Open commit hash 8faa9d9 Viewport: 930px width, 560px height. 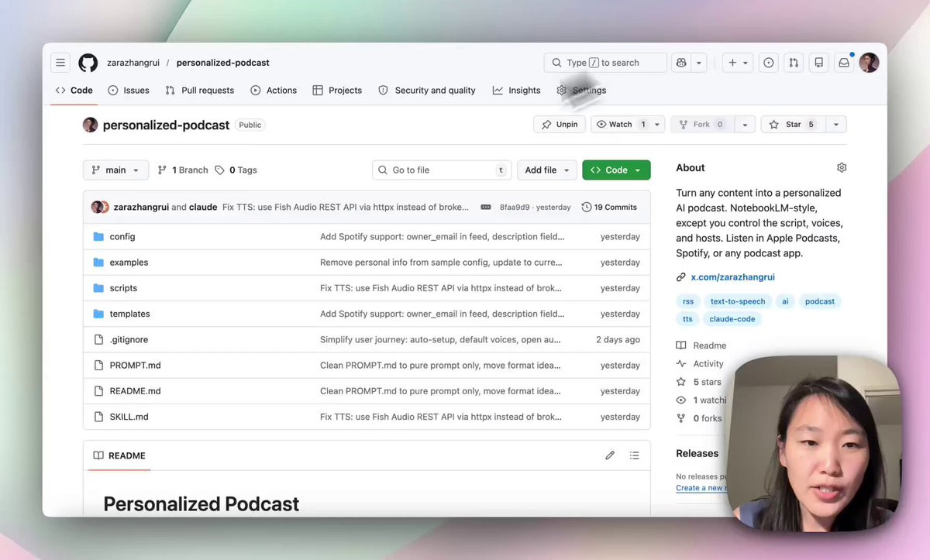515,208
